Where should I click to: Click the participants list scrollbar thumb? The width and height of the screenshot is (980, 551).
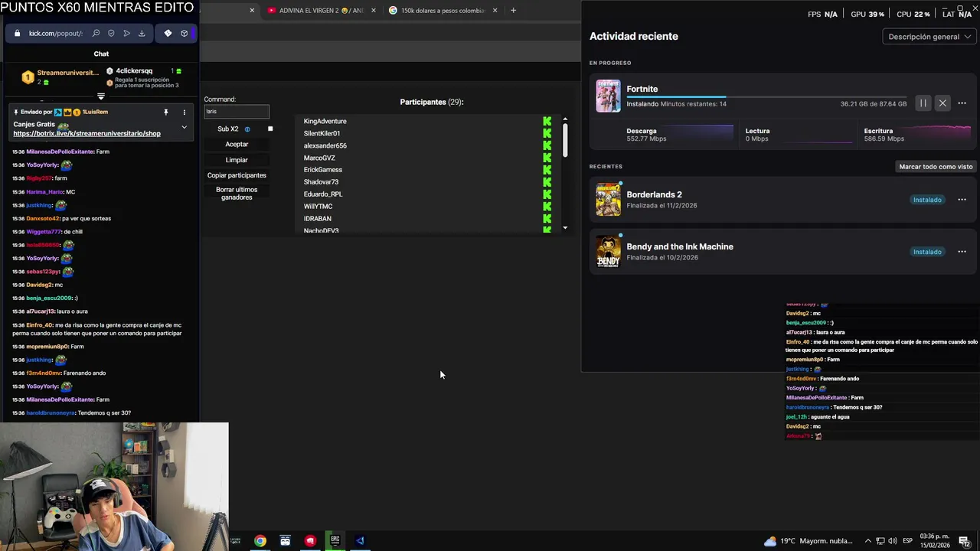pos(565,140)
